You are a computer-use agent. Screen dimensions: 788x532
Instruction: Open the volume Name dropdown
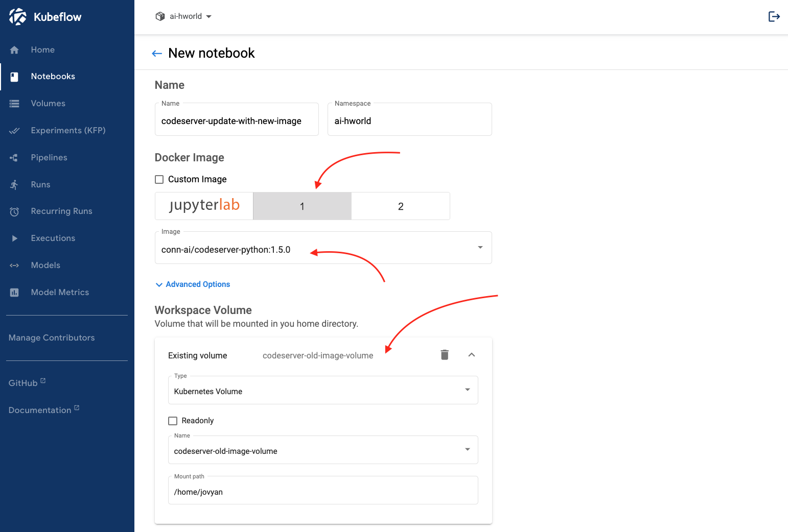click(323, 450)
